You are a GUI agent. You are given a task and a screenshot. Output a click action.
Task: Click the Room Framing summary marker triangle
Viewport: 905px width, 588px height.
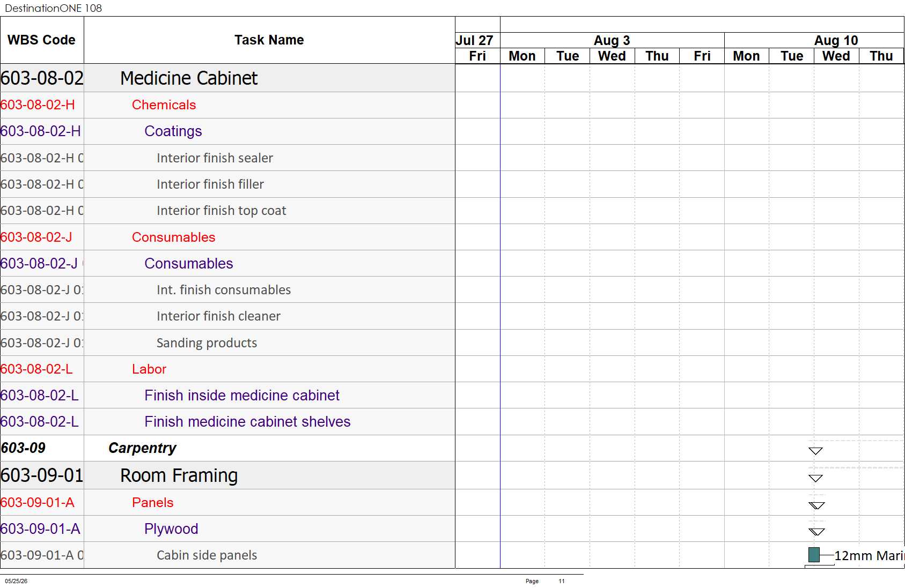point(815,478)
